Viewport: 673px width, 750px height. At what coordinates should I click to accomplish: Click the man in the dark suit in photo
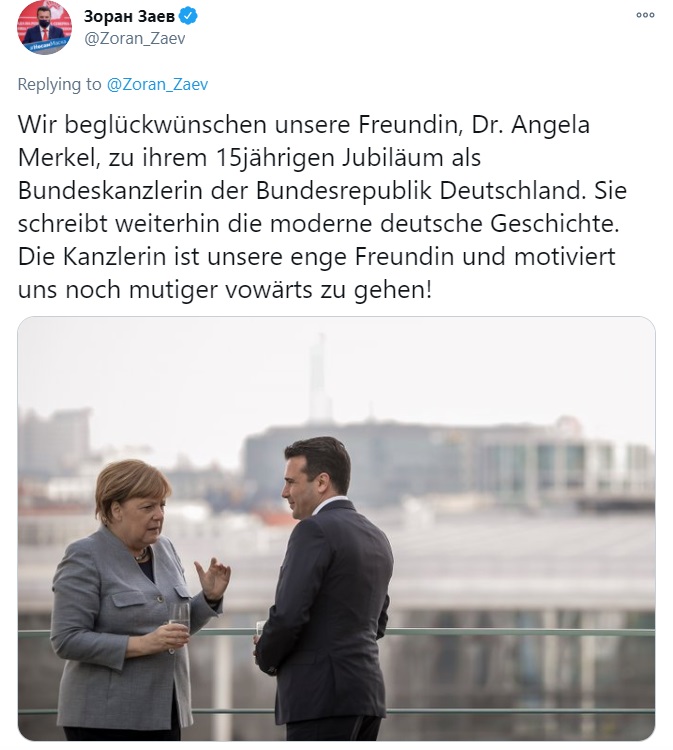324,588
